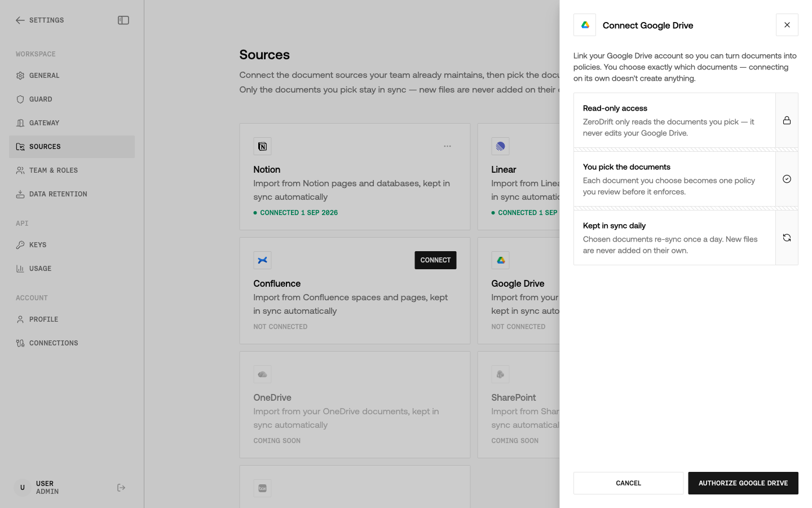Open the Guard settings page
Screen dimensions: 812x508
(x=72, y=99)
